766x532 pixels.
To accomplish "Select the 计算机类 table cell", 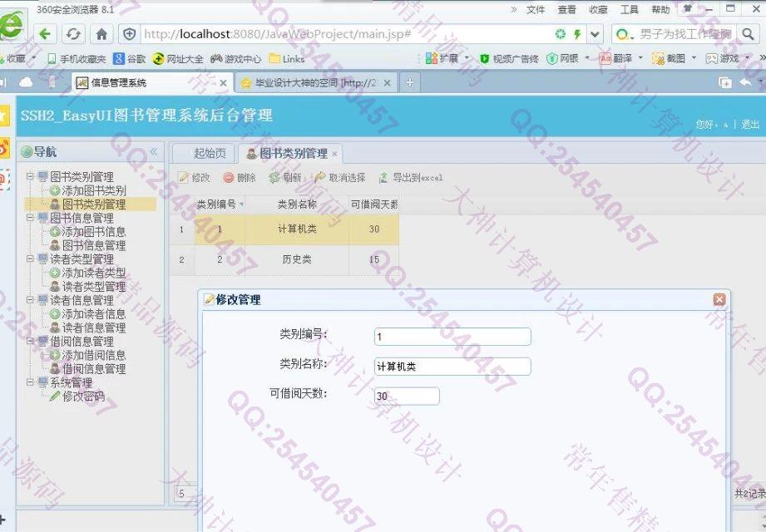I will pyautogui.click(x=297, y=229).
